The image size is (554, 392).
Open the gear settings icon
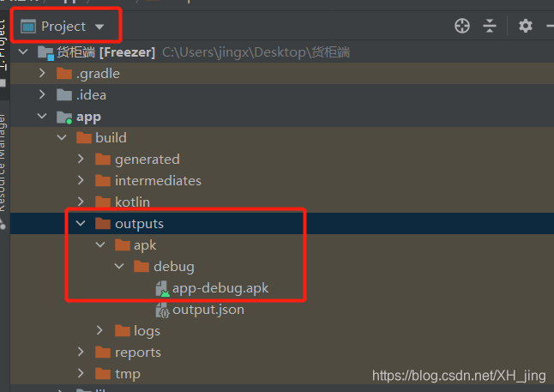[x=526, y=26]
